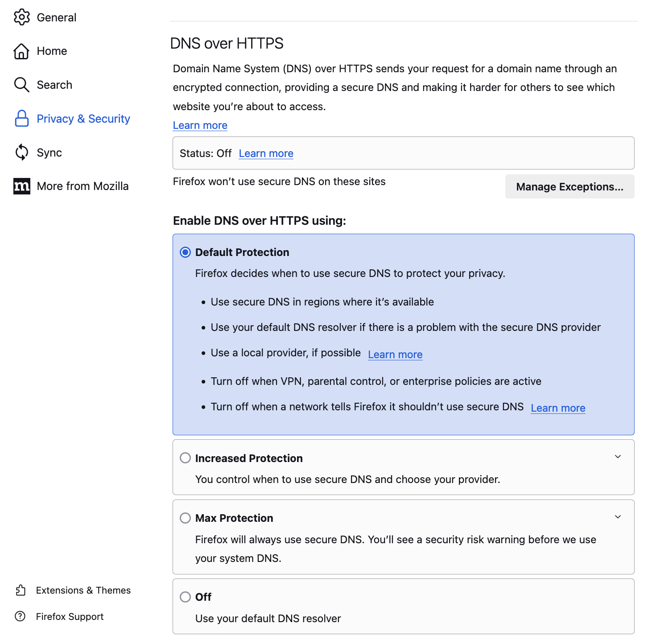The height and width of the screenshot is (644, 652).
Task: Click the Home house icon
Action: (21, 51)
